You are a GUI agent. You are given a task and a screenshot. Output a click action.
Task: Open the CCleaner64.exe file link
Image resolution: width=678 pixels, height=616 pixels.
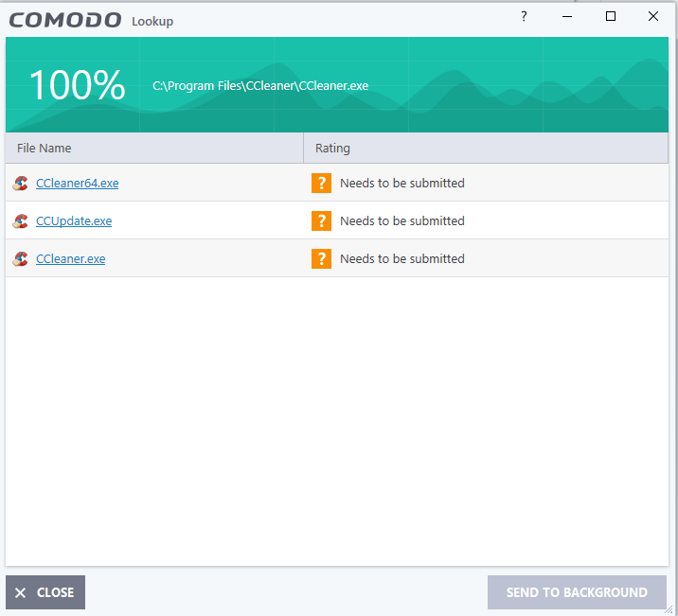77,184
